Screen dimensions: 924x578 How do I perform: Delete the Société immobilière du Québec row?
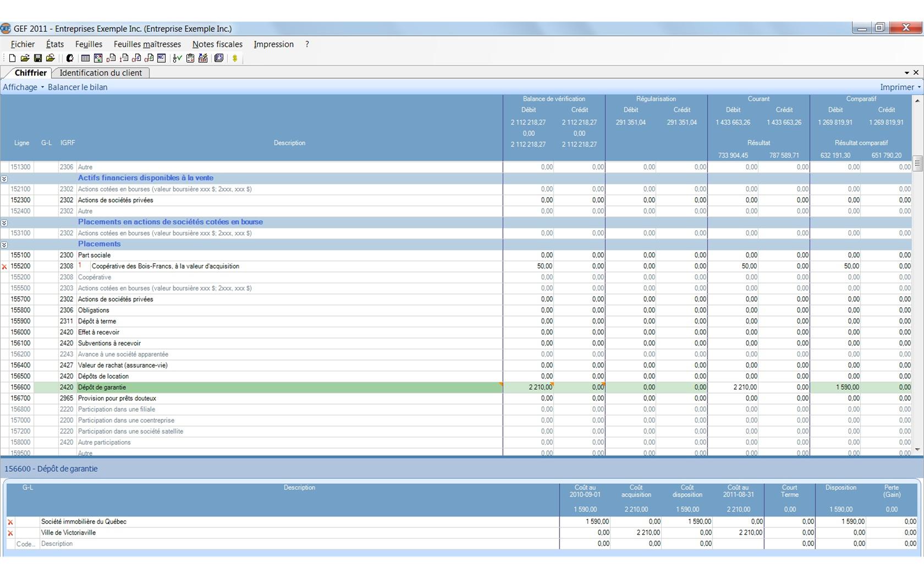(10, 522)
